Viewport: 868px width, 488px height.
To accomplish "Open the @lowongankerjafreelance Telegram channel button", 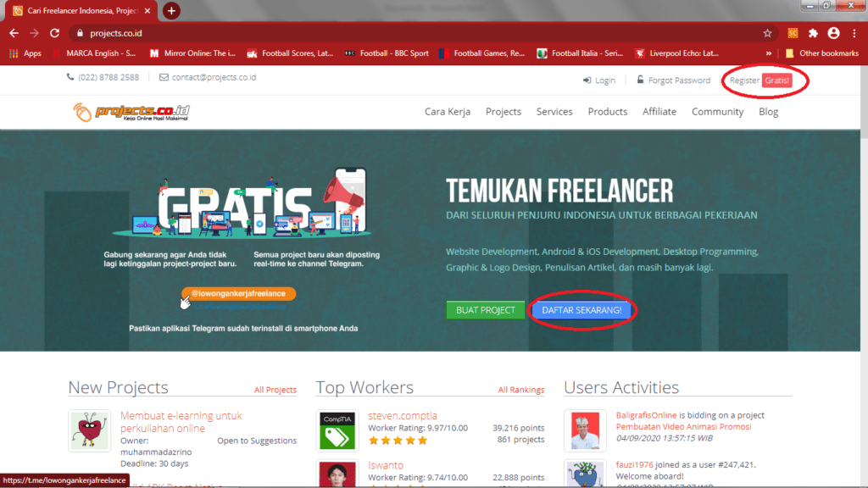I will point(238,293).
